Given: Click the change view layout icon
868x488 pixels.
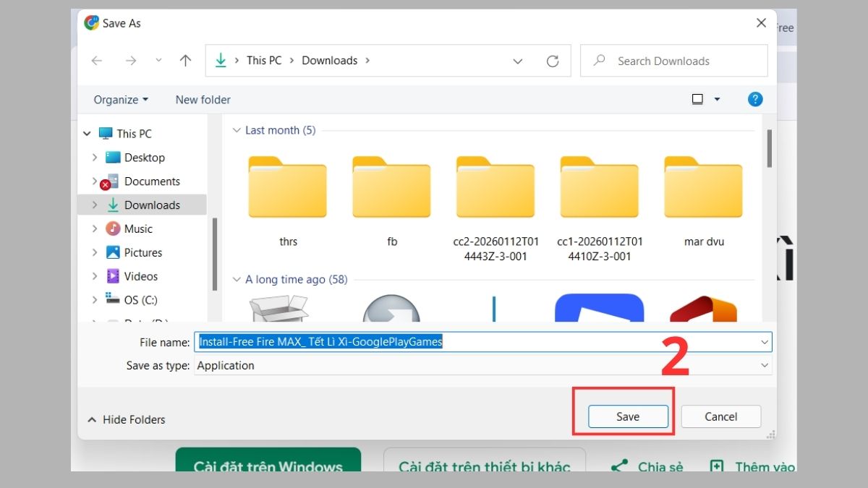Looking at the screenshot, I should 698,100.
